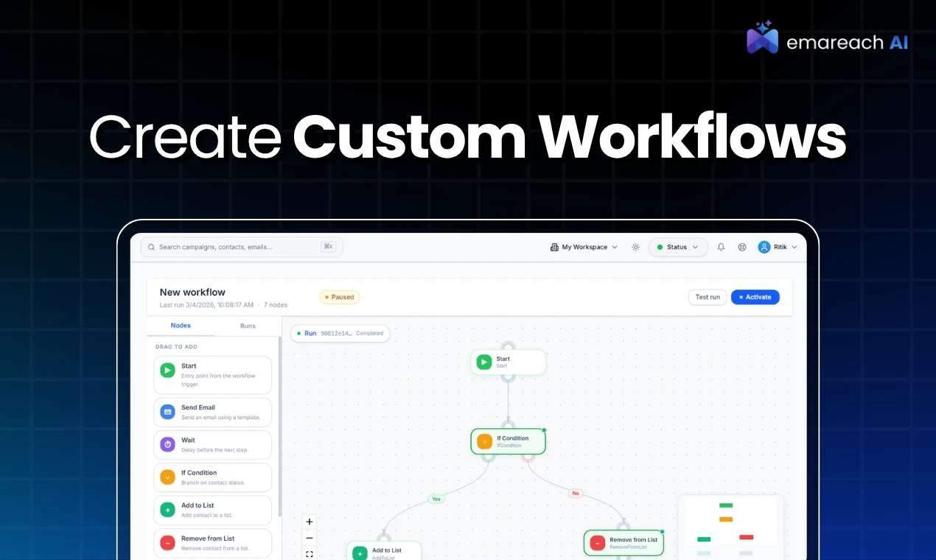Click the green Status indicator dot
Viewport: 936px width, 560px height.
(660, 248)
